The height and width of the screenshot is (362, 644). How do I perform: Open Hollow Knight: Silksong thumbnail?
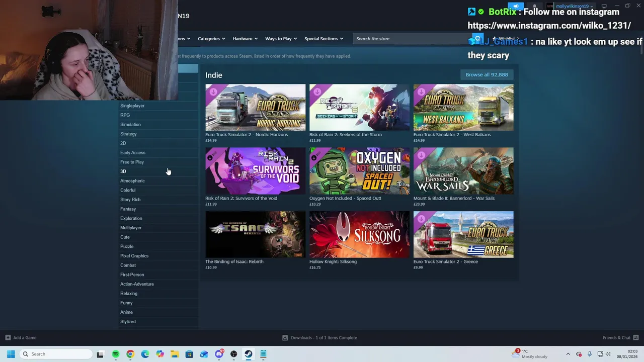click(x=359, y=235)
